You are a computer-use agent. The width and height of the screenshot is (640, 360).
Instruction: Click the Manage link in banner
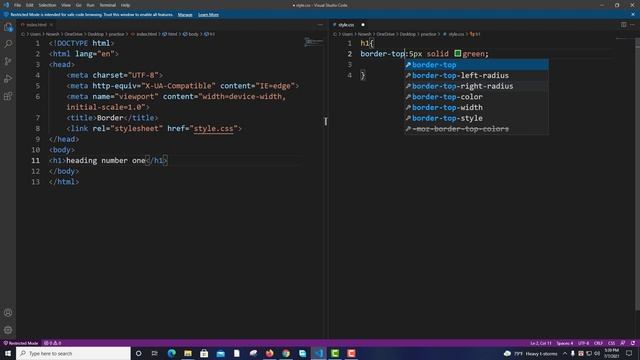(x=185, y=15)
